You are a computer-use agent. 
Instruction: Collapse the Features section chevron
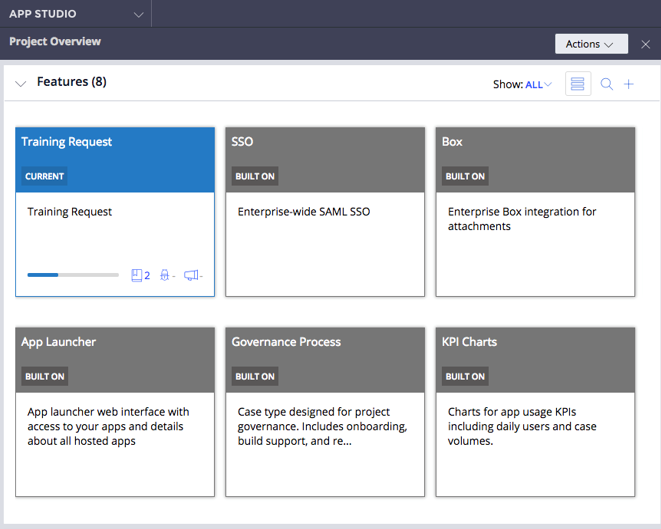tap(21, 83)
